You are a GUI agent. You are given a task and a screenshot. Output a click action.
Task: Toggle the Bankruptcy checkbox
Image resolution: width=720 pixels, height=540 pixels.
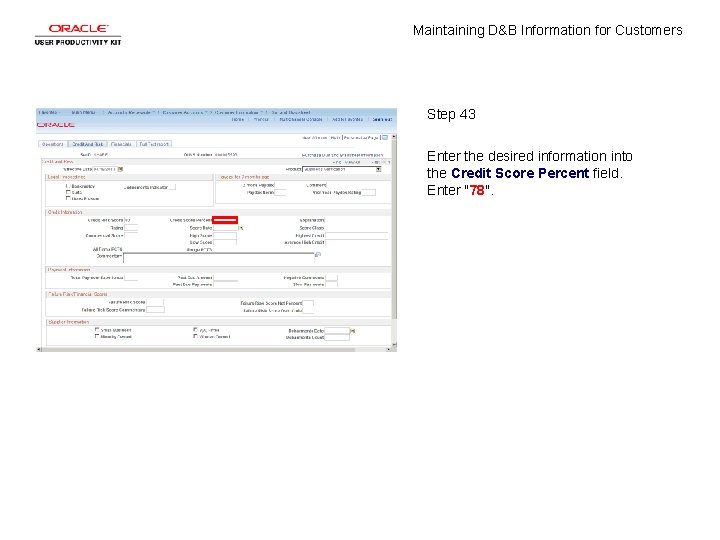point(68,186)
